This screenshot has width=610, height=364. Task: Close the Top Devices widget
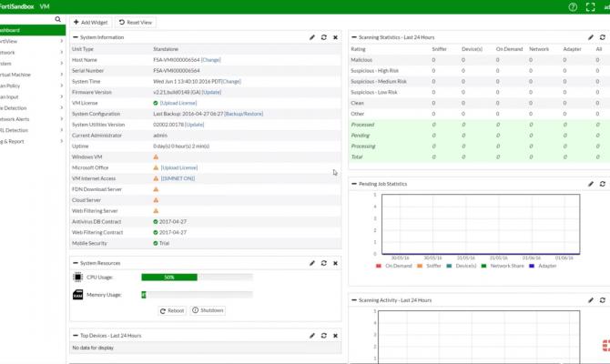pos(335,336)
